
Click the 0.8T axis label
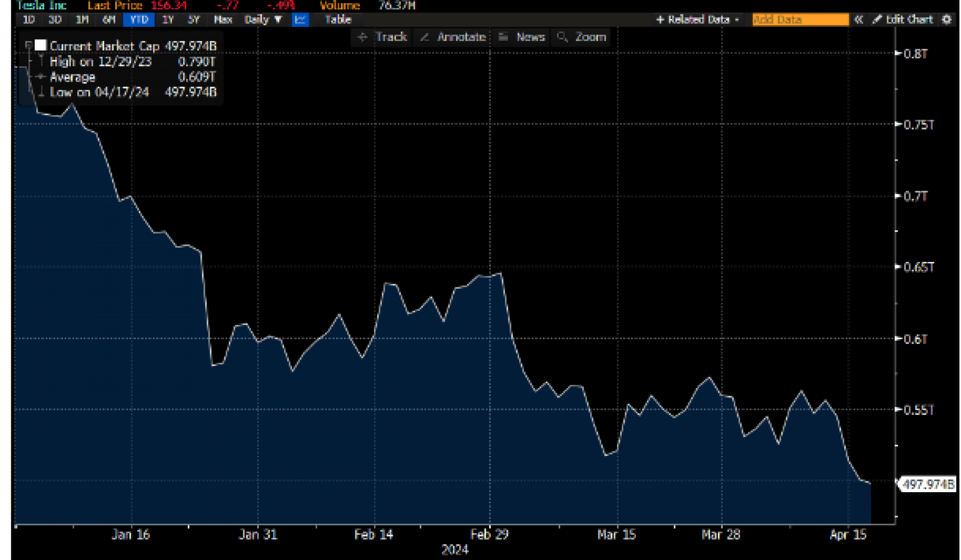click(915, 54)
